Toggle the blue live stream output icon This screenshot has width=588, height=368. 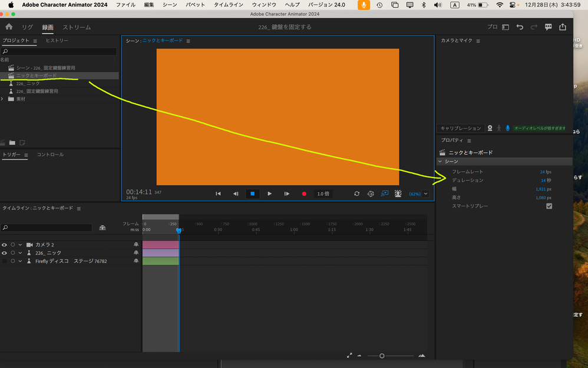[385, 193]
